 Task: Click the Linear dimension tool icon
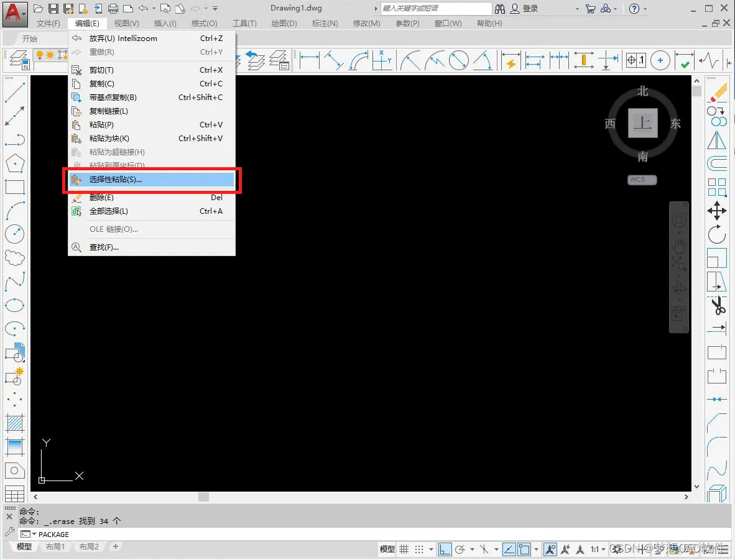[310, 60]
